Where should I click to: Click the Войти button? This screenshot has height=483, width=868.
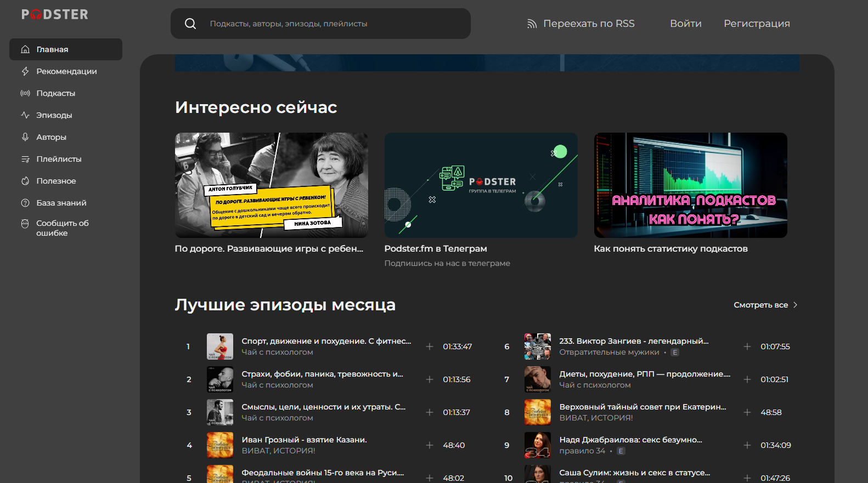(x=686, y=24)
